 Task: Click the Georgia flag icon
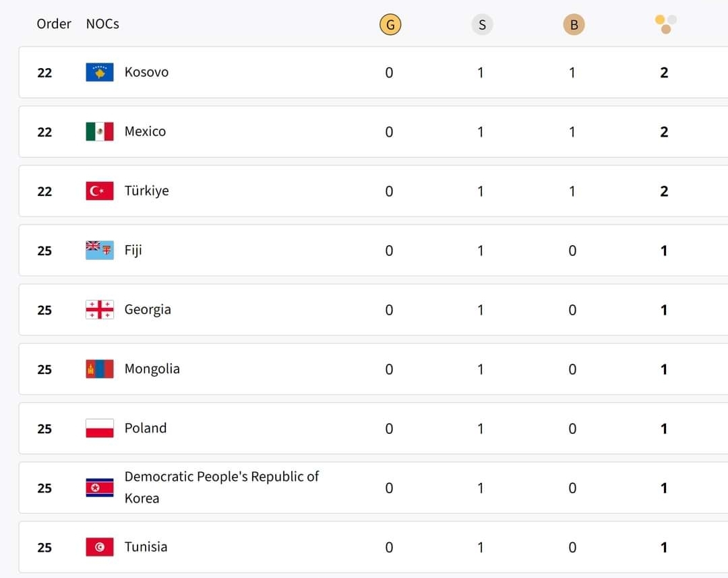click(x=100, y=310)
